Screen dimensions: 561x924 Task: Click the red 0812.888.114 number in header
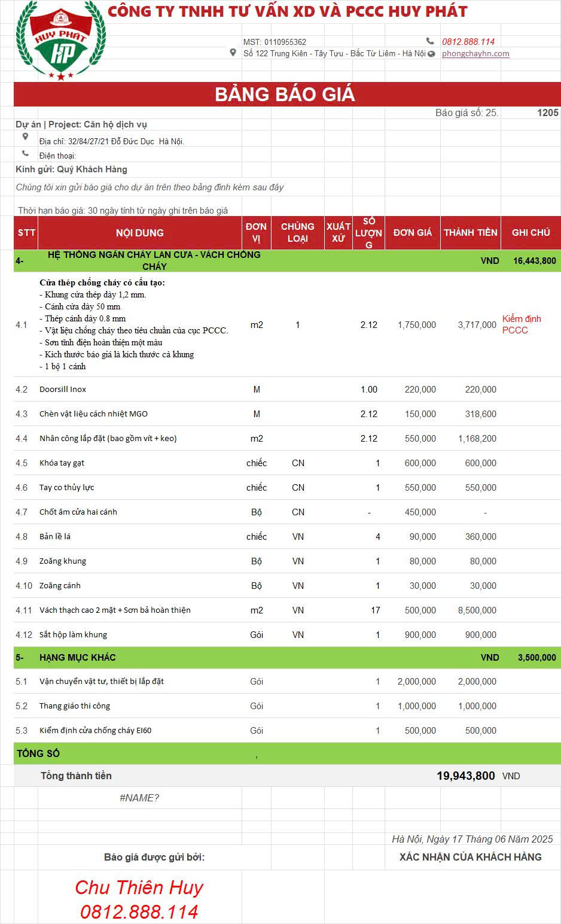468,41
